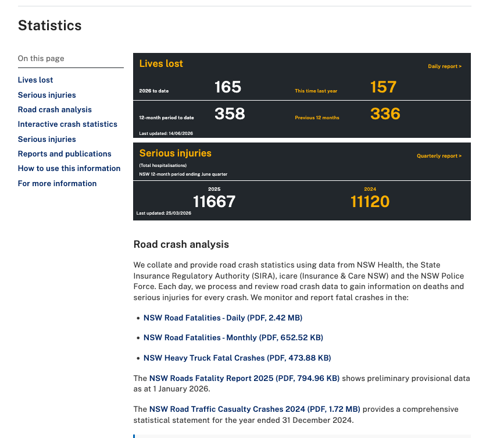Click the Lives lost panel heading
Screen dimensions: 504x438
pyautogui.click(x=161, y=63)
